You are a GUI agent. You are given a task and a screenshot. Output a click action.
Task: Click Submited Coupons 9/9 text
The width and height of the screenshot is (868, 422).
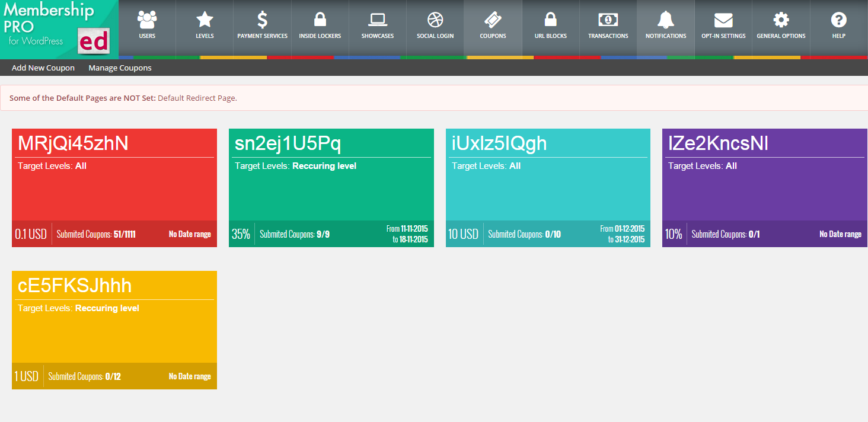[x=295, y=234]
